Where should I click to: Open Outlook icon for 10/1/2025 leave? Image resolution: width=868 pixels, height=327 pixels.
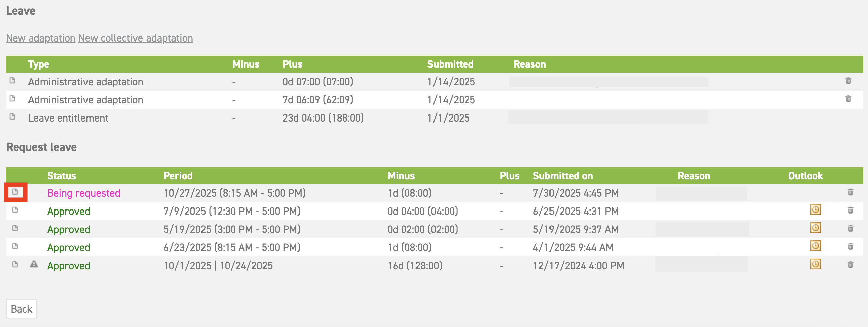pyautogui.click(x=815, y=264)
